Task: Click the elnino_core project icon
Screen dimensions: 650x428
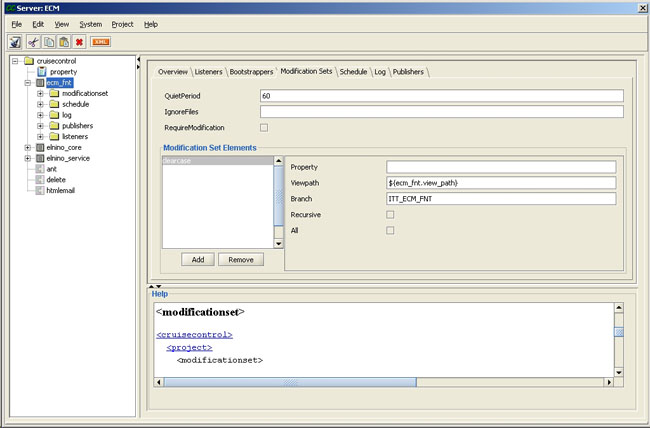Action: (40, 147)
